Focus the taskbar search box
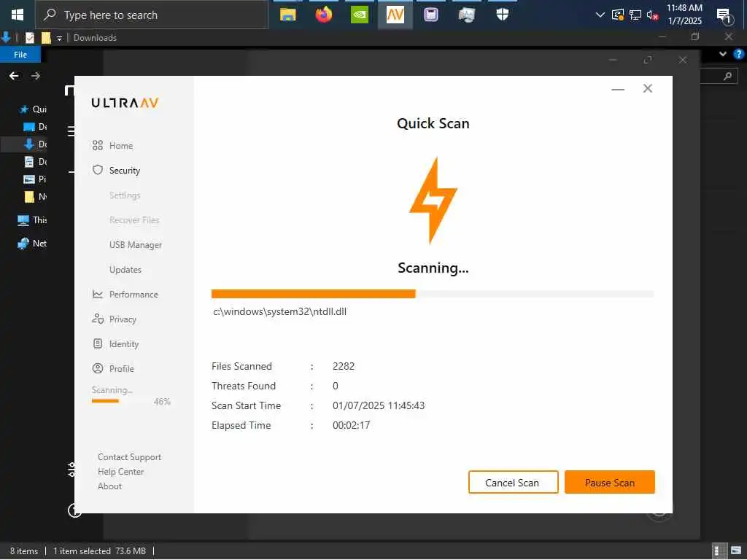The width and height of the screenshot is (747, 560). coord(152,15)
